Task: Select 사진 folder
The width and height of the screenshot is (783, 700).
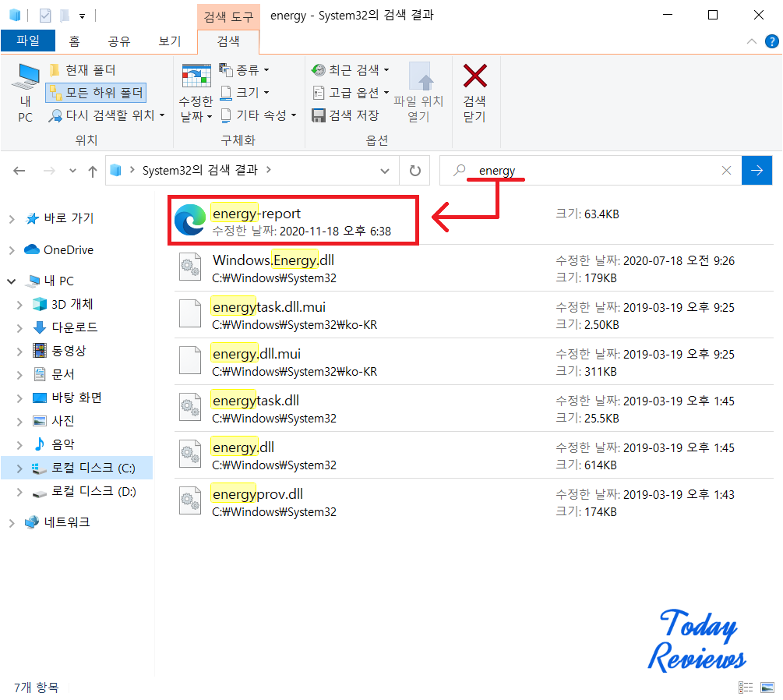Action: point(63,421)
